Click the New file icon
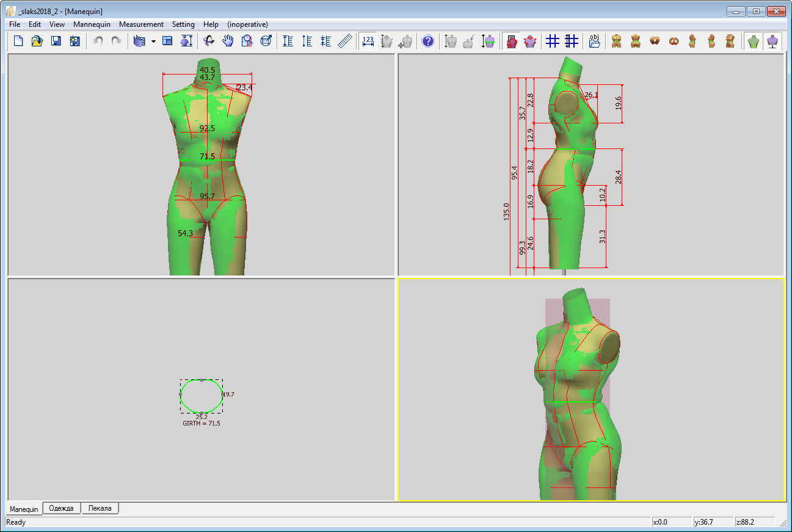The height and width of the screenshot is (532, 792). (18, 41)
